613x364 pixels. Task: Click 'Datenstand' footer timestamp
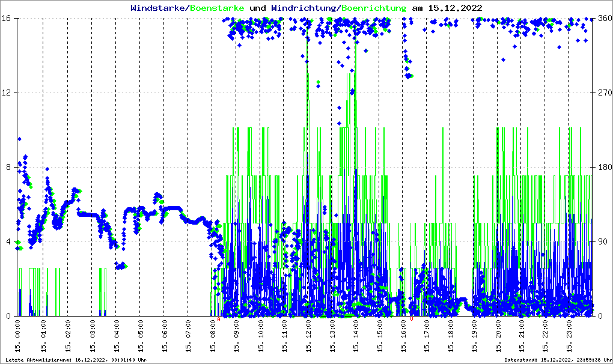click(558, 360)
